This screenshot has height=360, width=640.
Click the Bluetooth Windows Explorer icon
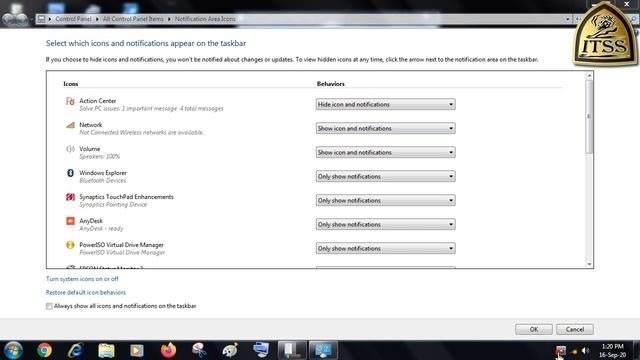70,173
